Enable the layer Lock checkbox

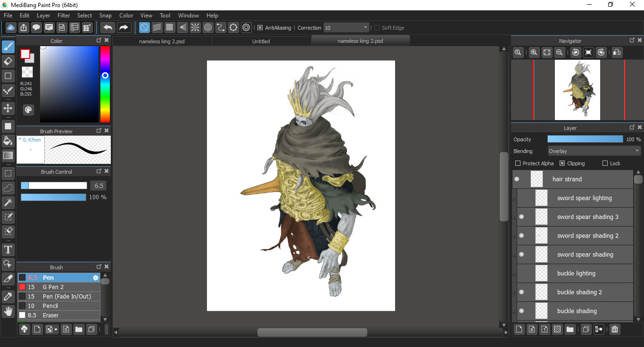tap(605, 163)
